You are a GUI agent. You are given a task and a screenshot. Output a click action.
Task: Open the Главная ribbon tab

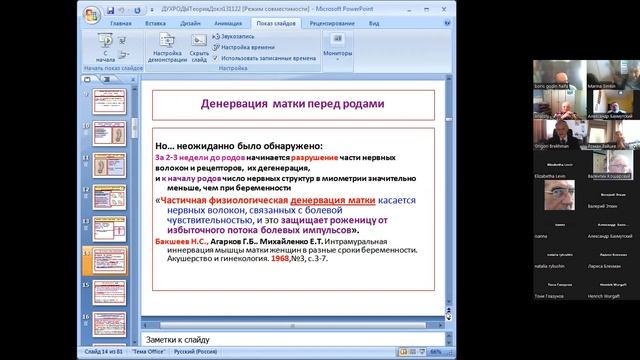[x=121, y=23]
